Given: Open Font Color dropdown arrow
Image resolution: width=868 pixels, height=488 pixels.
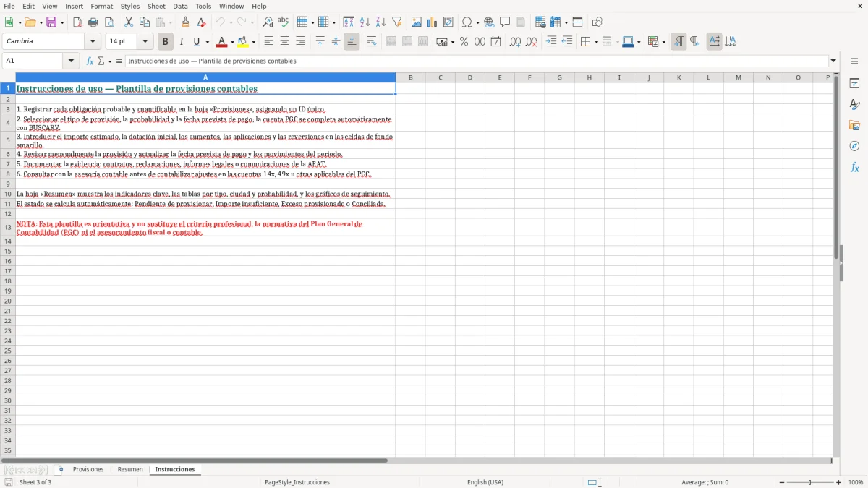Looking at the screenshot, I should [x=232, y=43].
